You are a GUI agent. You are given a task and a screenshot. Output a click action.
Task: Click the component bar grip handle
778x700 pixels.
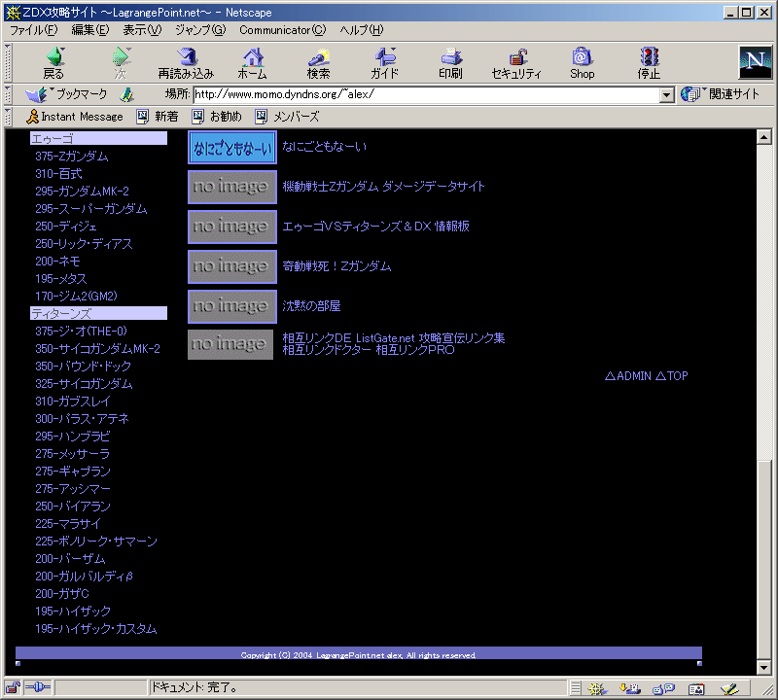575,688
